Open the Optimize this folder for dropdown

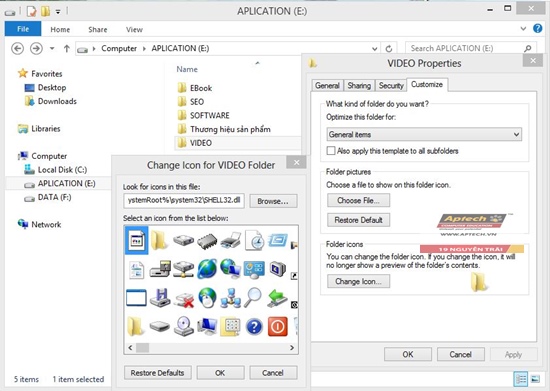tap(424, 134)
